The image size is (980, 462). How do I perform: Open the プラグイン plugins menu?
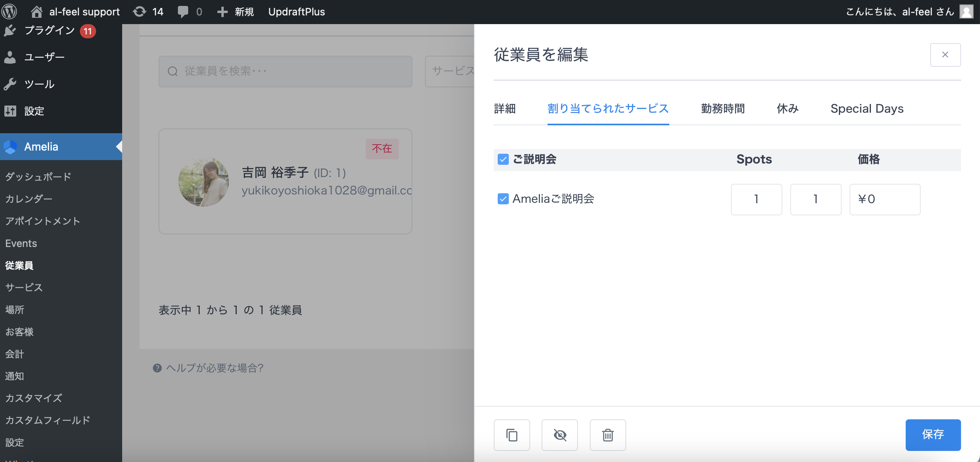click(x=49, y=30)
